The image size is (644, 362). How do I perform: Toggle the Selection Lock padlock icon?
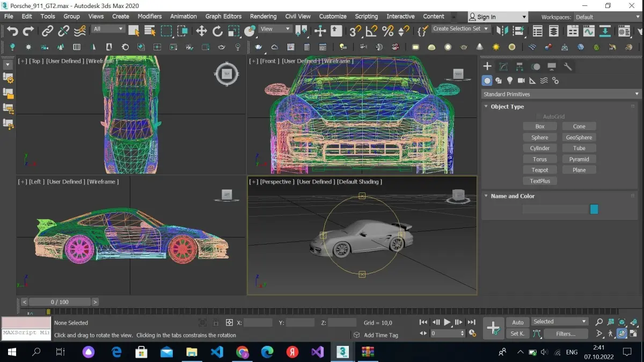216,323
